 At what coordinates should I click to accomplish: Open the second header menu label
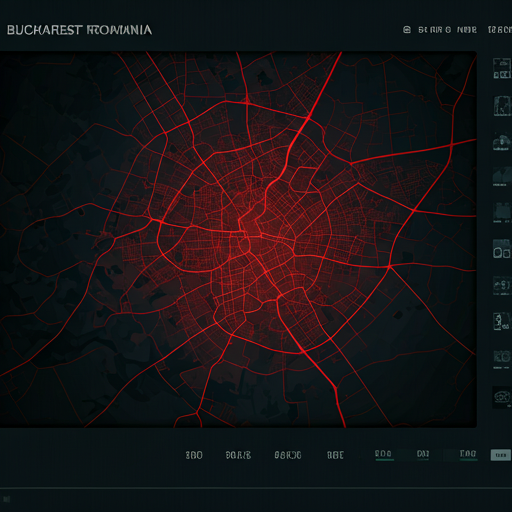(x=467, y=30)
